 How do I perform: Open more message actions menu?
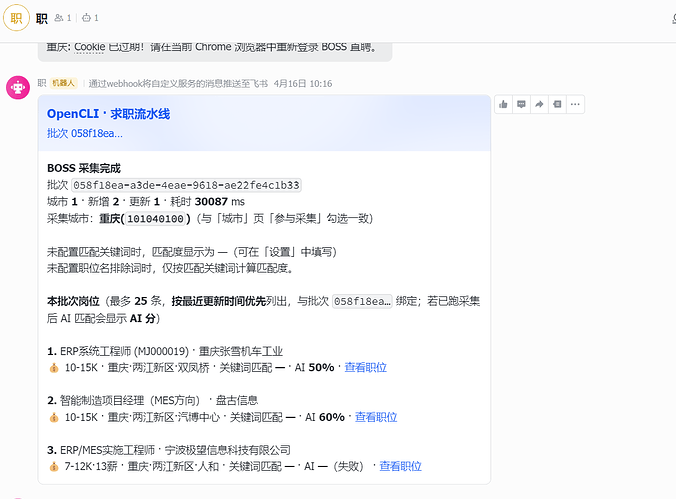575,104
